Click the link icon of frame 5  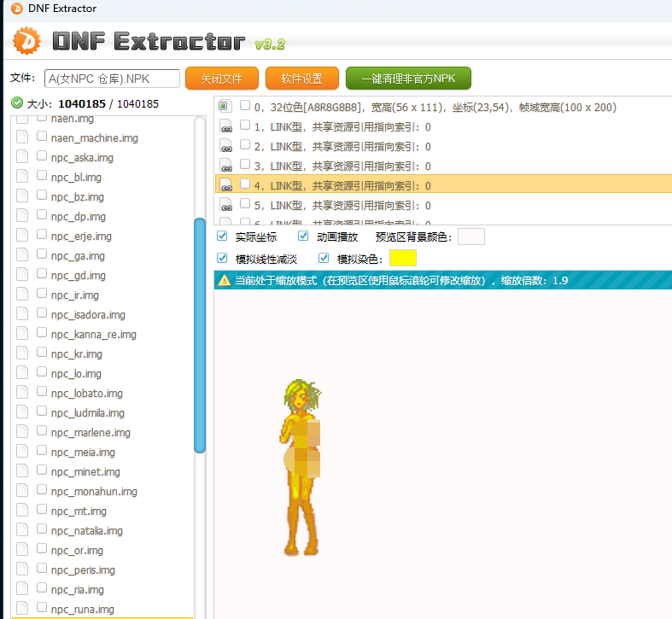[226, 204]
